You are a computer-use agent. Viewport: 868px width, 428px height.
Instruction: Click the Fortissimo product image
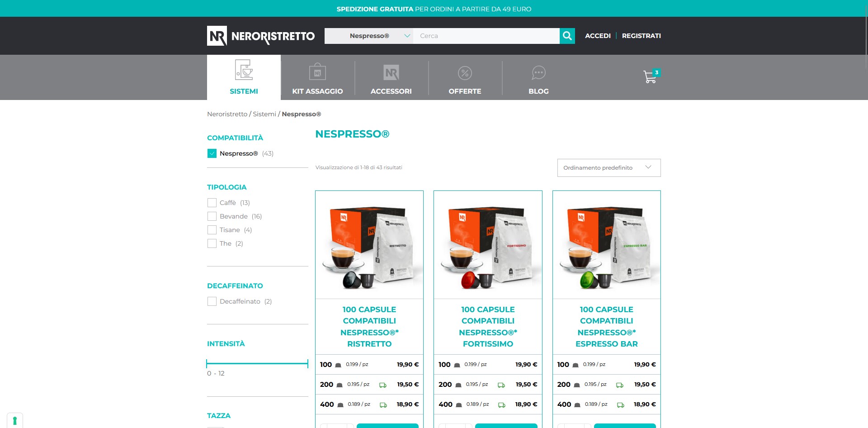pyautogui.click(x=488, y=245)
